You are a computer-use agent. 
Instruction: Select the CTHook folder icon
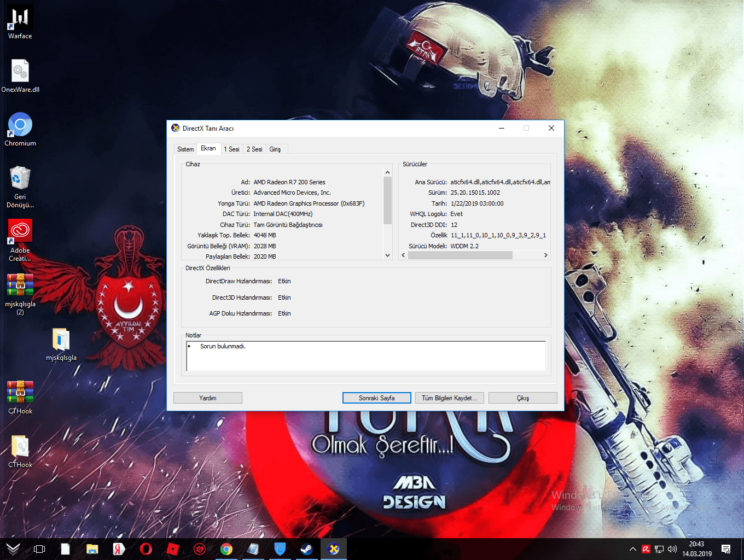[20, 451]
